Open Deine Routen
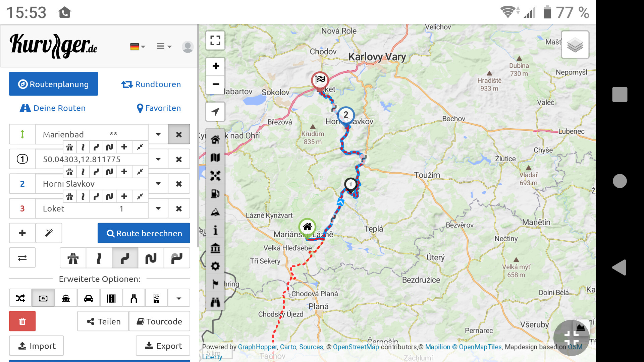The height and width of the screenshot is (362, 644). pyautogui.click(x=53, y=108)
